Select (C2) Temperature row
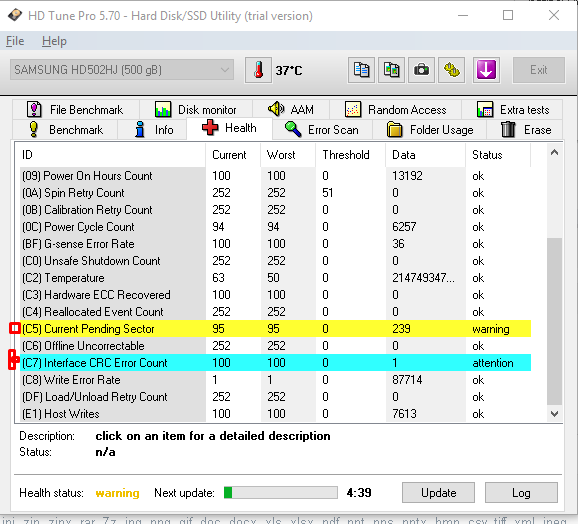The height and width of the screenshot is (524, 578). [275, 278]
